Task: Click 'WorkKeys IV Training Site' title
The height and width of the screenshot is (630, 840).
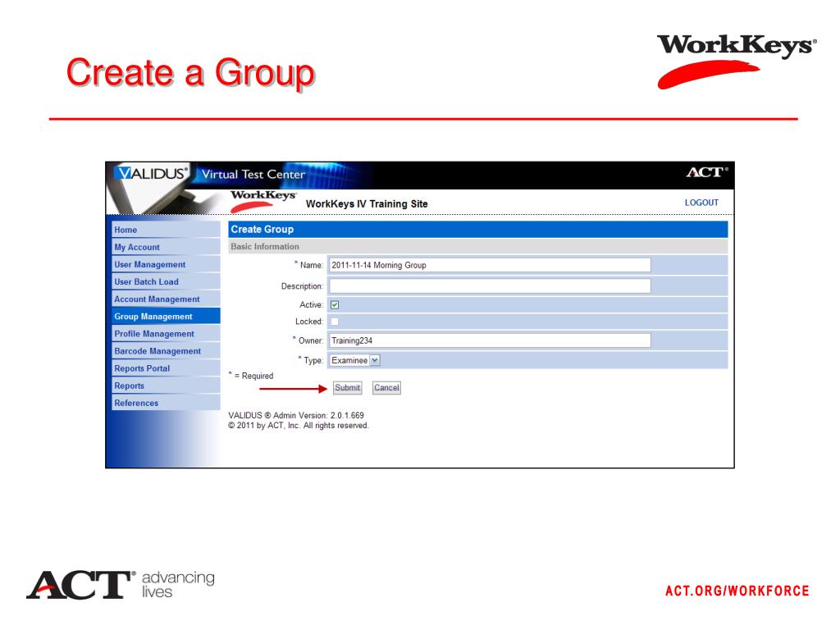Action: [x=367, y=204]
